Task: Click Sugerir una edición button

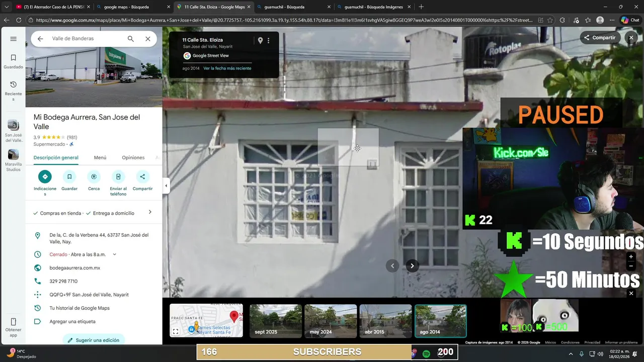Action: coord(94,340)
